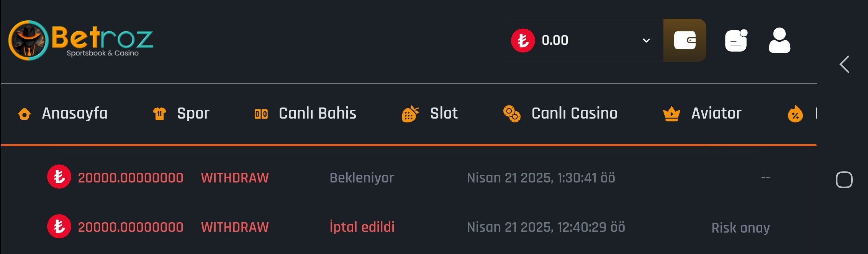
Task: Click the İptal edildi status text
Action: click(x=362, y=227)
